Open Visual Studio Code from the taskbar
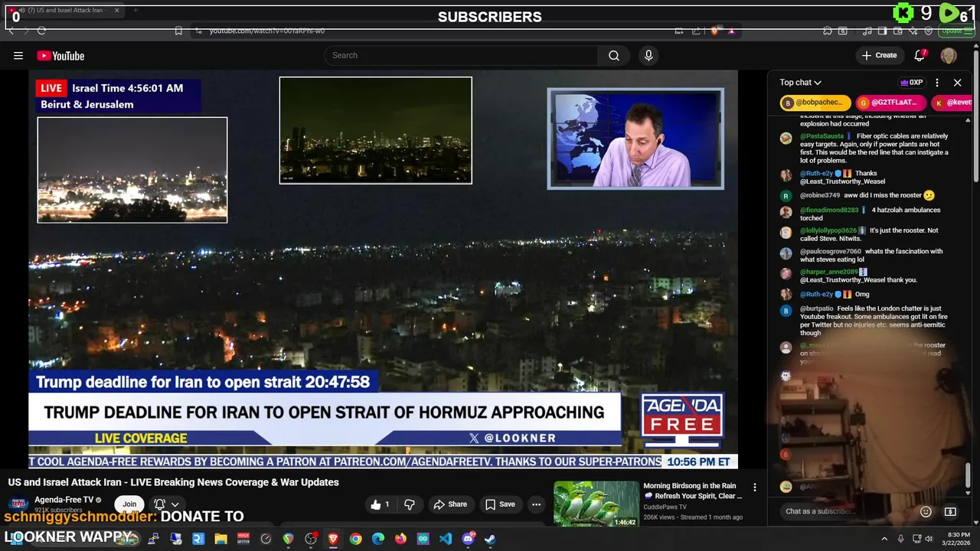 446,539
